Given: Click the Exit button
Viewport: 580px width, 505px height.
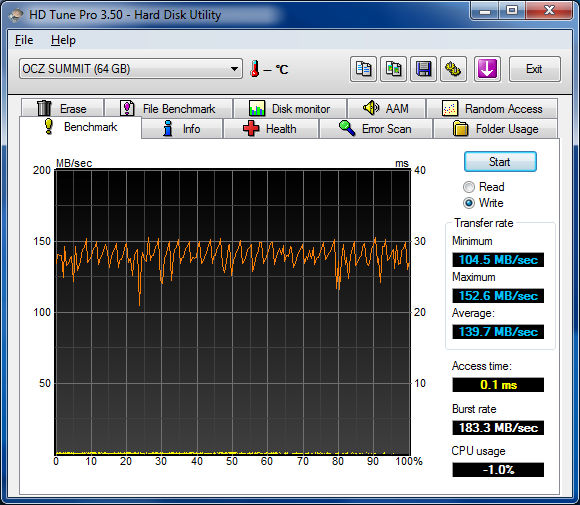Looking at the screenshot, I should coord(535,69).
